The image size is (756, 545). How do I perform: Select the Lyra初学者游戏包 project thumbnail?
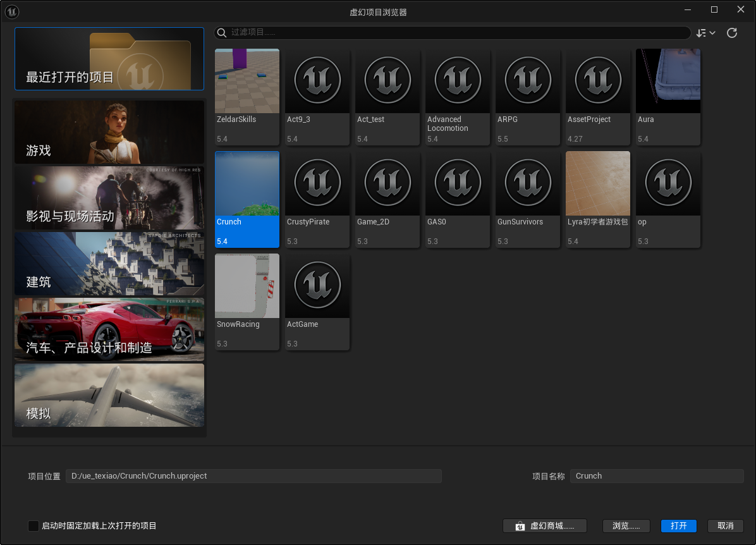coord(598,183)
